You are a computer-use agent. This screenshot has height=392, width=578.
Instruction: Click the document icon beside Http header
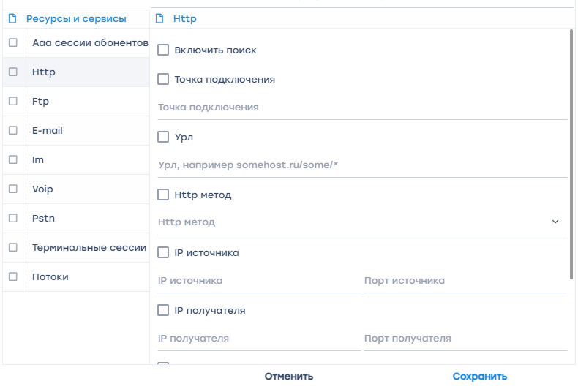159,19
